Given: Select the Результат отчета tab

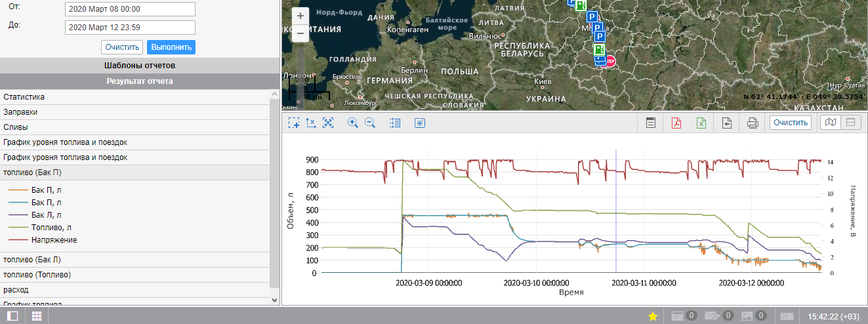Looking at the screenshot, I should point(139,81).
